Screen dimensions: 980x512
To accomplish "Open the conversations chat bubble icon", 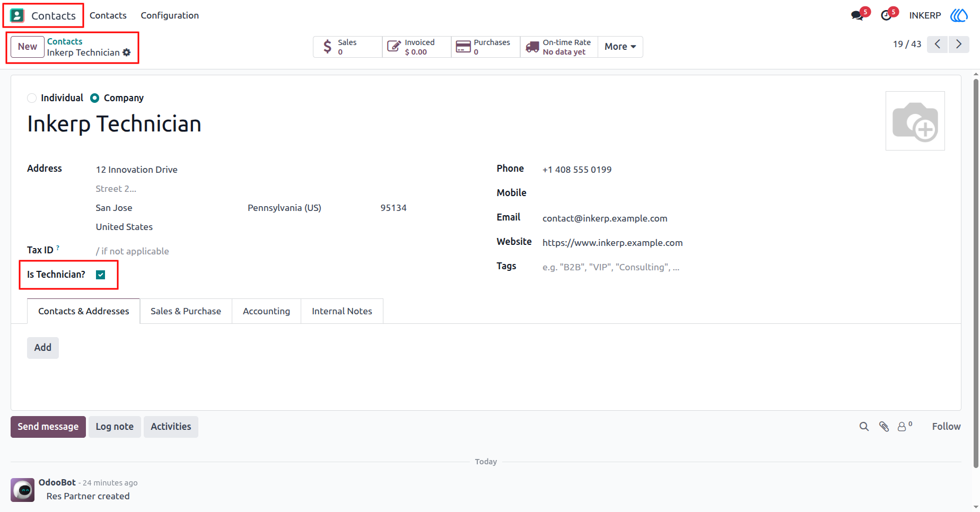I will tap(857, 15).
